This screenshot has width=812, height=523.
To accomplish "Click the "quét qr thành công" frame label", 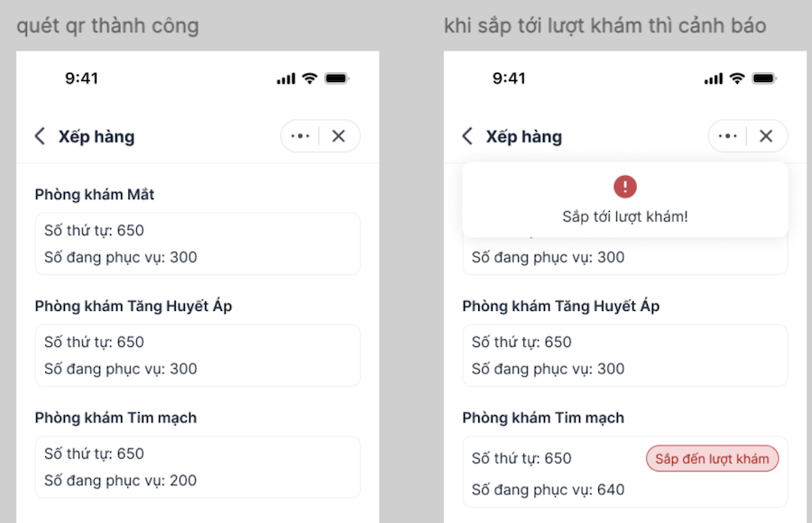I will point(107,25).
